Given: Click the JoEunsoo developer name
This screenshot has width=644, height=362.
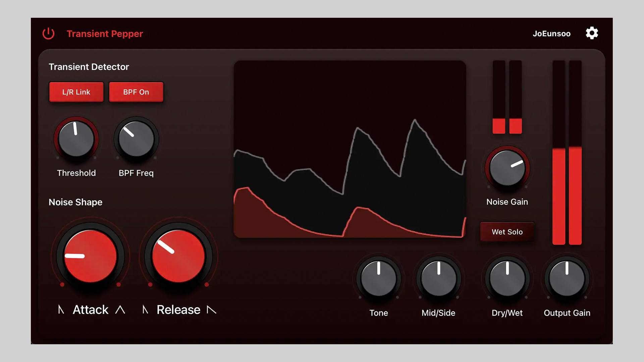Looking at the screenshot, I should [x=551, y=34].
